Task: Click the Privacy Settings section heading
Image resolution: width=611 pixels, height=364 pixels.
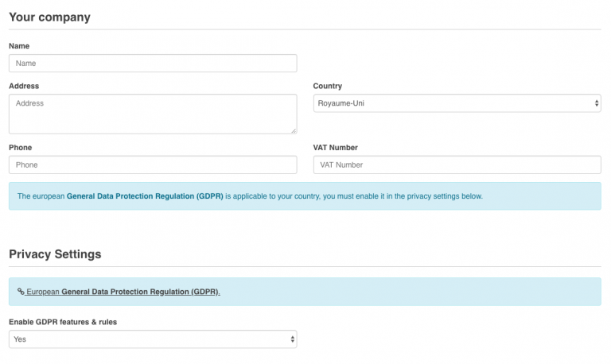Action: pos(55,254)
